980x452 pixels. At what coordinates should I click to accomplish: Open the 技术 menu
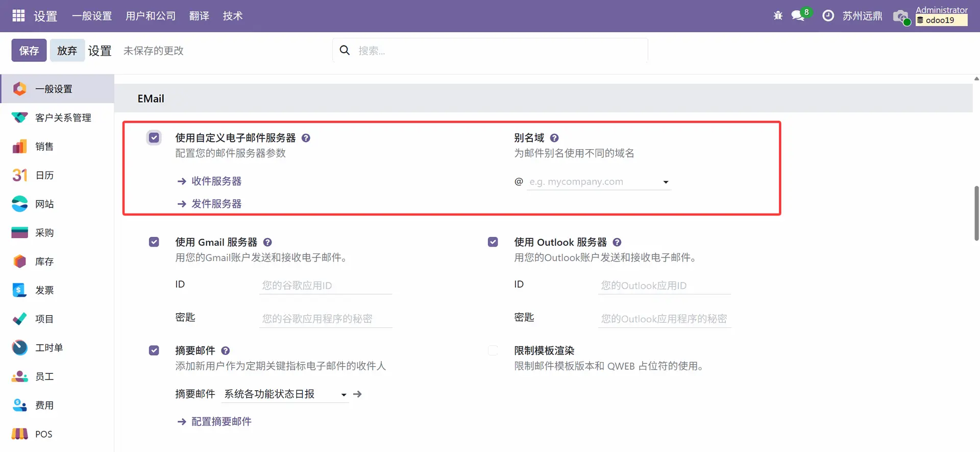233,16
